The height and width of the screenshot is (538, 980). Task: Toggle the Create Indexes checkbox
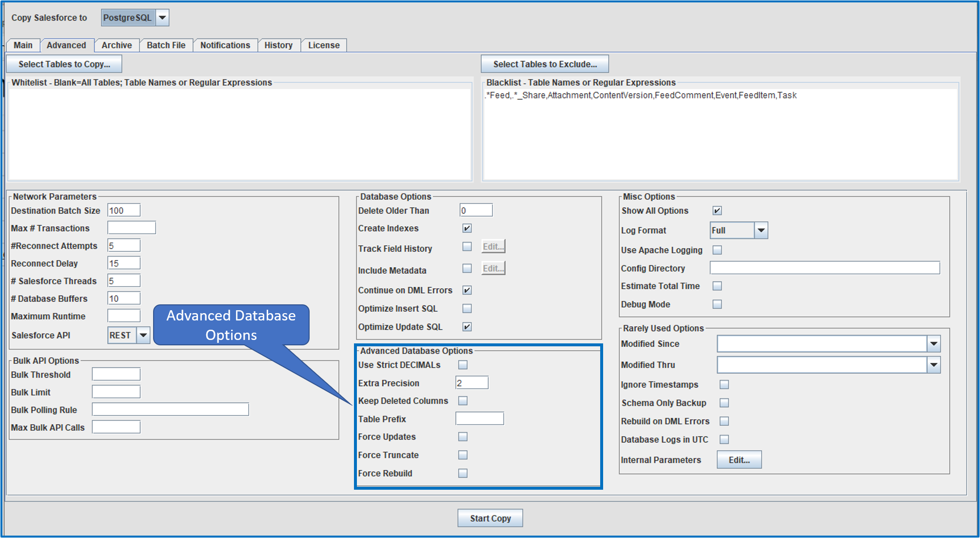(x=467, y=228)
